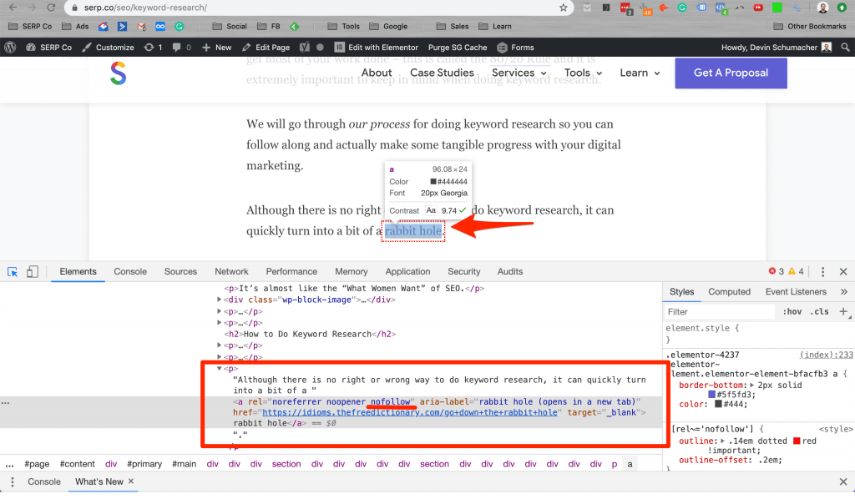Toggle the device toolbar in DevTools
Screen dimensions: 855x504
tap(33, 271)
